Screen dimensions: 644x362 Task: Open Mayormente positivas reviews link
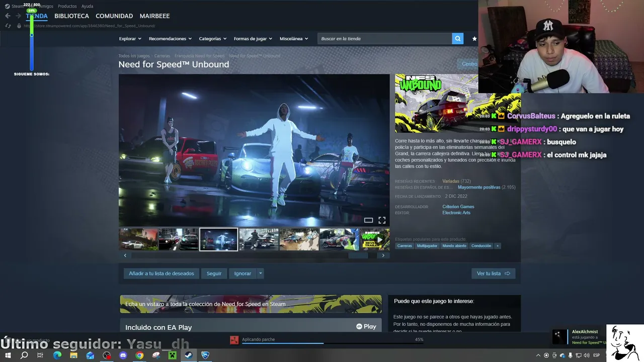click(x=479, y=188)
